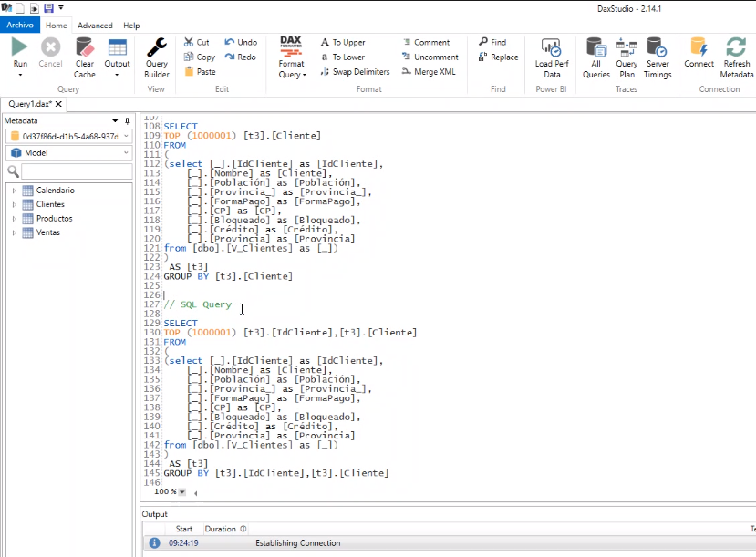The width and height of the screenshot is (756, 557).
Task: Open the 100 % zoom level dropdown
Action: 182,492
